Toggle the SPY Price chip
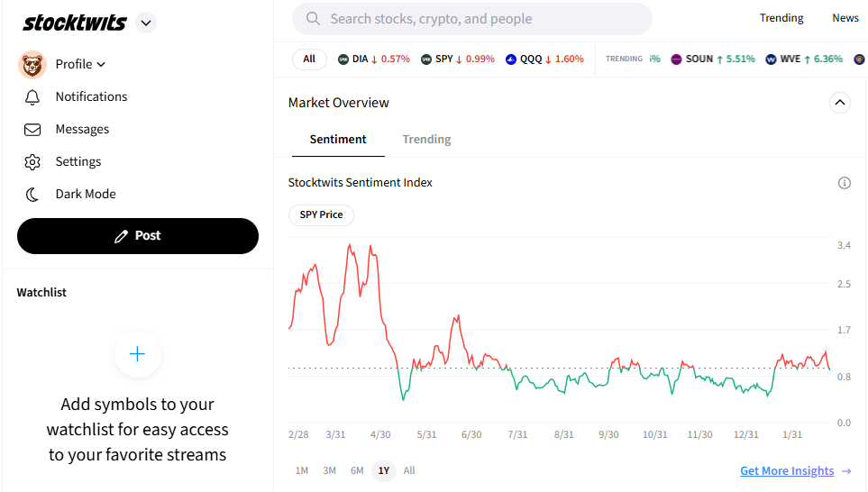This screenshot has height=492, width=868. coord(321,214)
